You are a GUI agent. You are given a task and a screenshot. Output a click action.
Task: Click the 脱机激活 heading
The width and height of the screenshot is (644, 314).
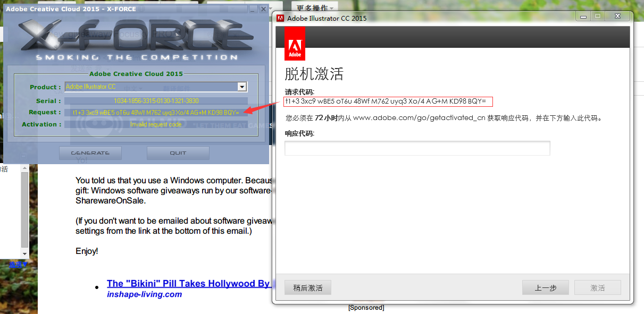click(314, 73)
